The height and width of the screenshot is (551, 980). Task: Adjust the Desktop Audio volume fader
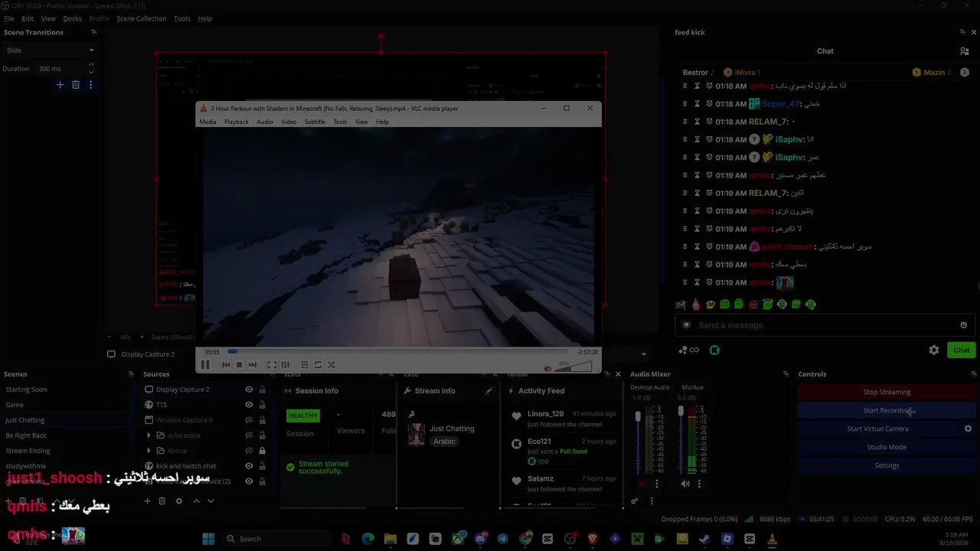point(638,417)
